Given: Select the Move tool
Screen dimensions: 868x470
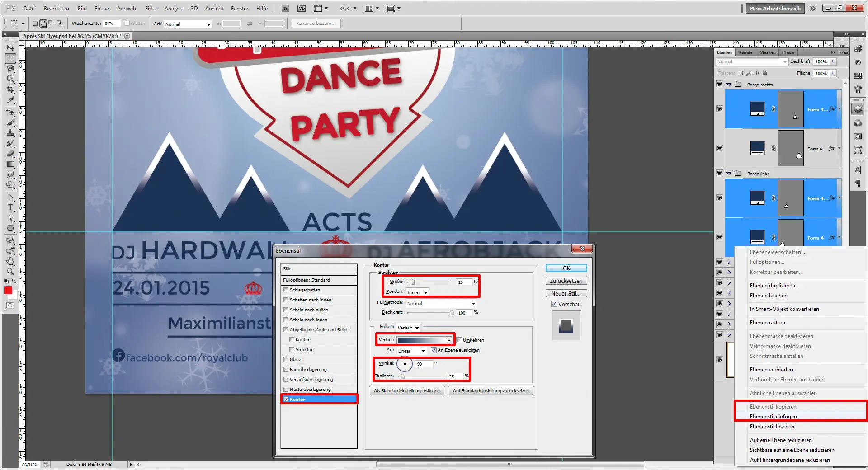Looking at the screenshot, I should [10, 48].
